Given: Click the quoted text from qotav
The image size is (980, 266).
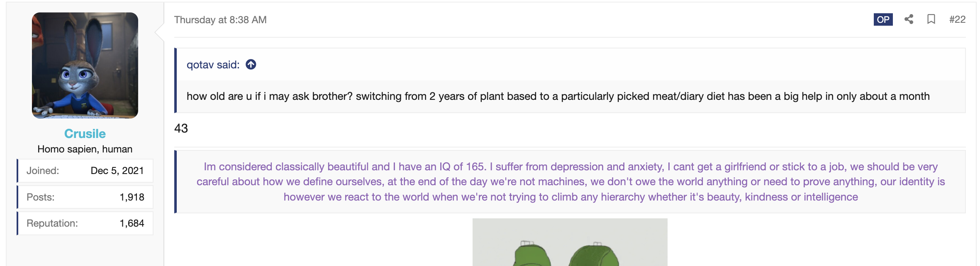Looking at the screenshot, I should coord(558,96).
